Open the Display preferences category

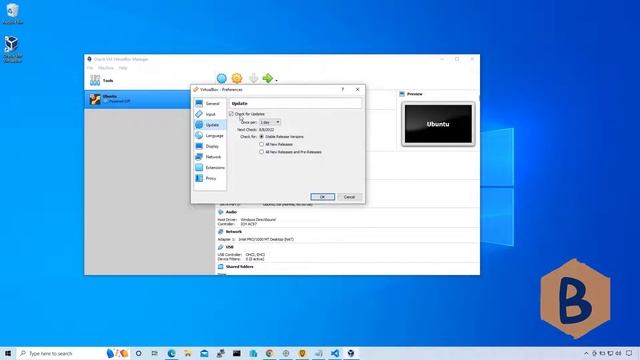coord(210,146)
